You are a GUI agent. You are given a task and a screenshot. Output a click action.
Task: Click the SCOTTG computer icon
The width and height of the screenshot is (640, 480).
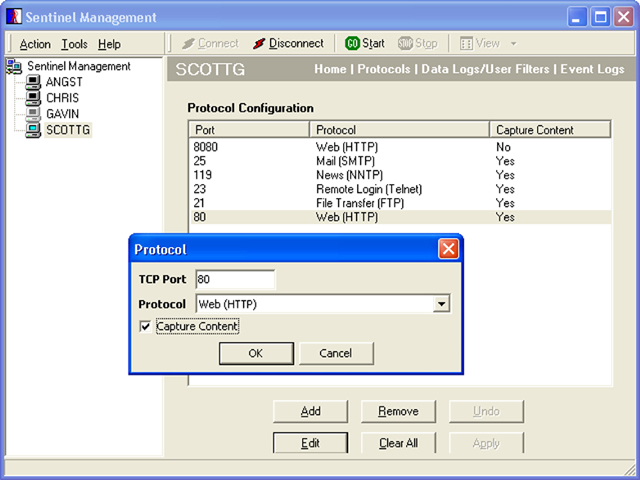tap(33, 130)
